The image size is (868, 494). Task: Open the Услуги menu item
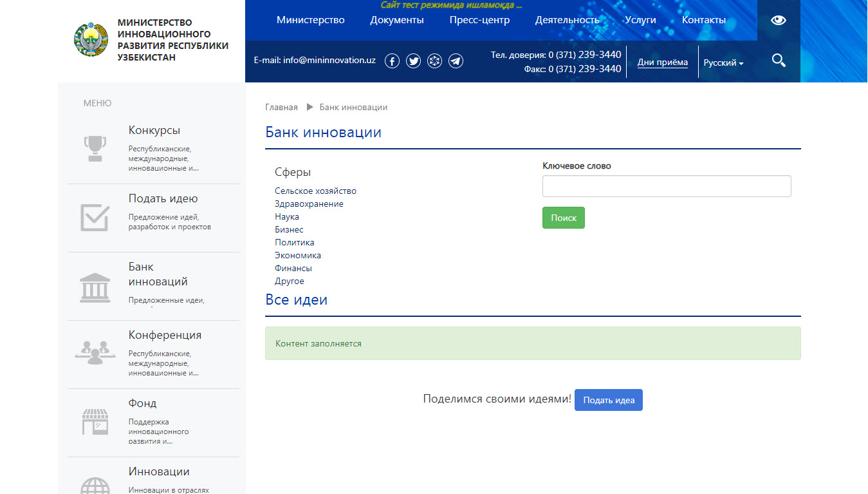640,20
